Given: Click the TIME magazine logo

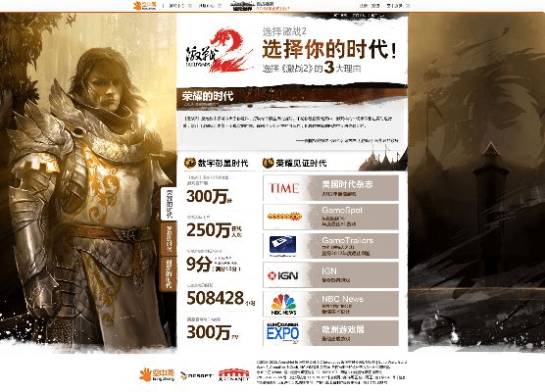Looking at the screenshot, I should click(284, 188).
